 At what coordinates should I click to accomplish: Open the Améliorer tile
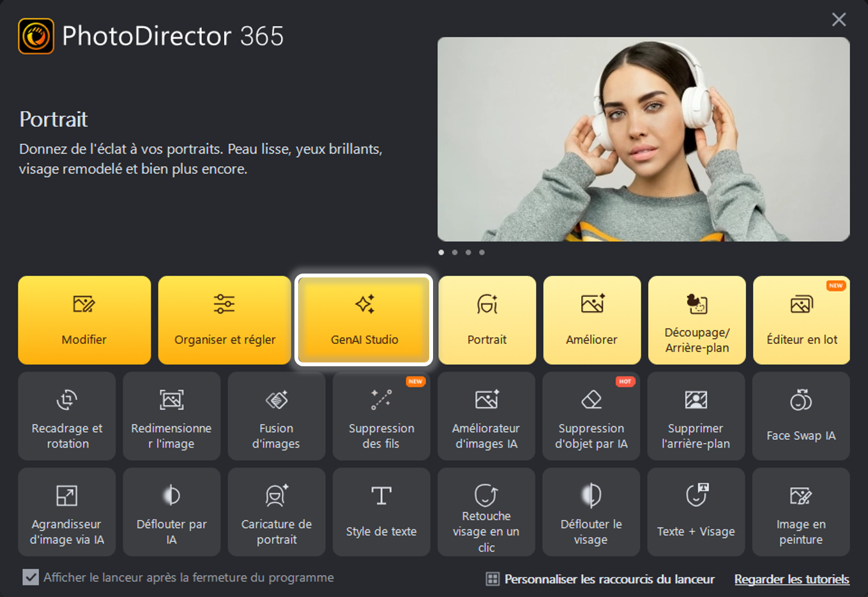pyautogui.click(x=592, y=320)
